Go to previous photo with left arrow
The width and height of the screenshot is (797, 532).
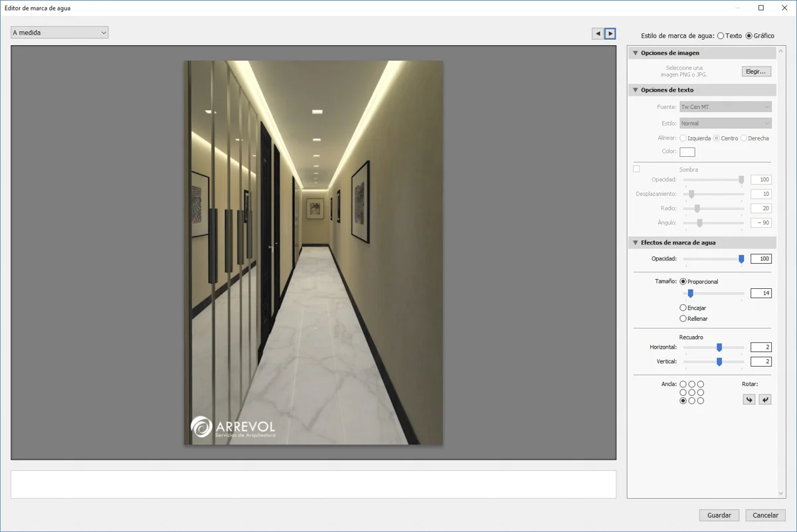pos(598,33)
